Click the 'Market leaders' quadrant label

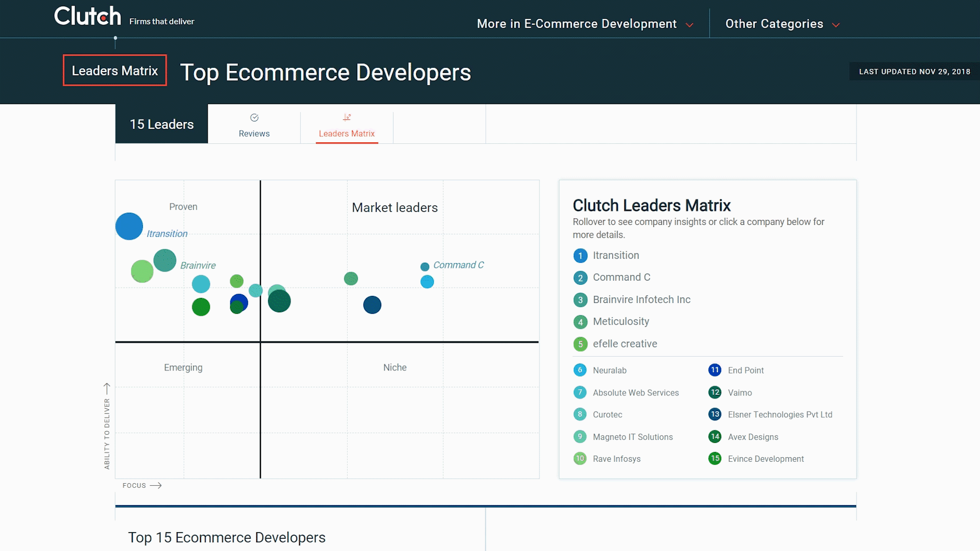(x=395, y=208)
